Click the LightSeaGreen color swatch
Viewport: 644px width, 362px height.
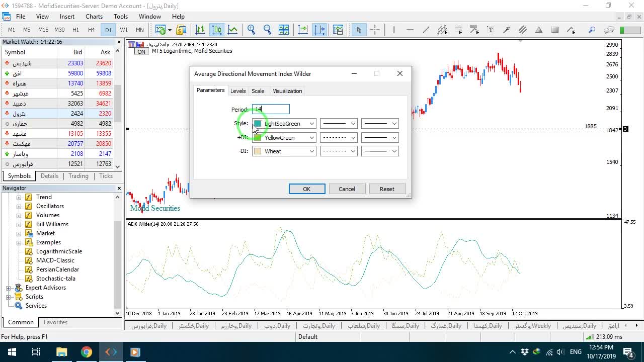tap(258, 124)
